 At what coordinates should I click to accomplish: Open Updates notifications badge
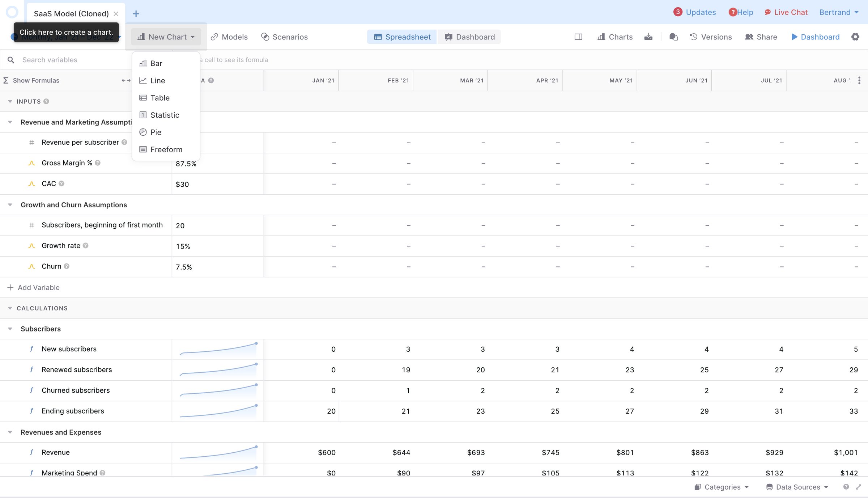tap(694, 12)
